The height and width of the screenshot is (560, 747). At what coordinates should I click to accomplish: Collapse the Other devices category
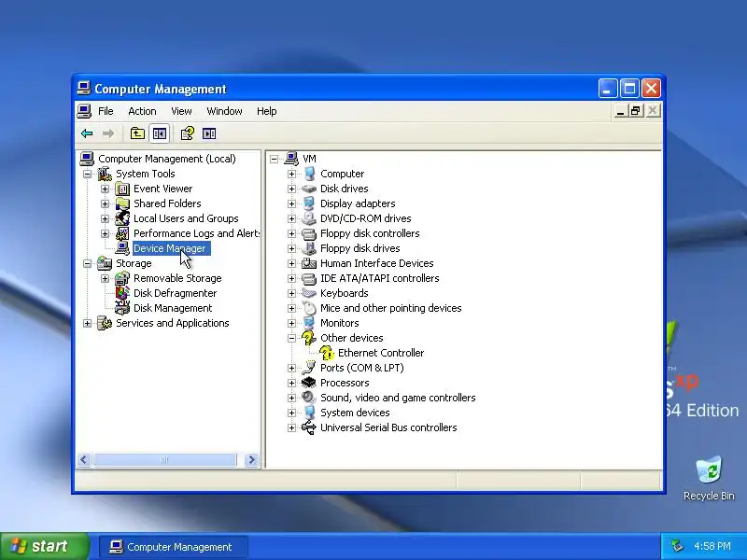(291, 338)
